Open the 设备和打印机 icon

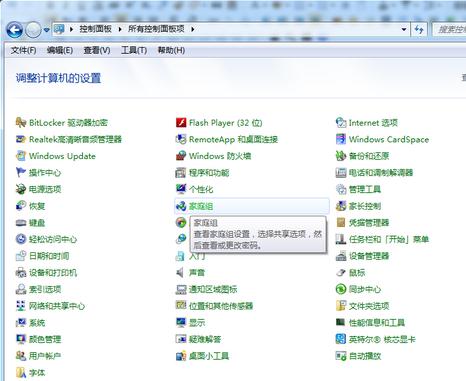(21, 273)
